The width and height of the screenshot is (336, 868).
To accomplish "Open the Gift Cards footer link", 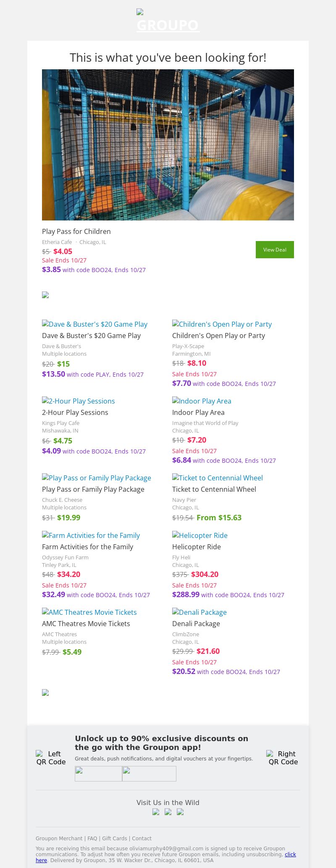I will coord(114,838).
